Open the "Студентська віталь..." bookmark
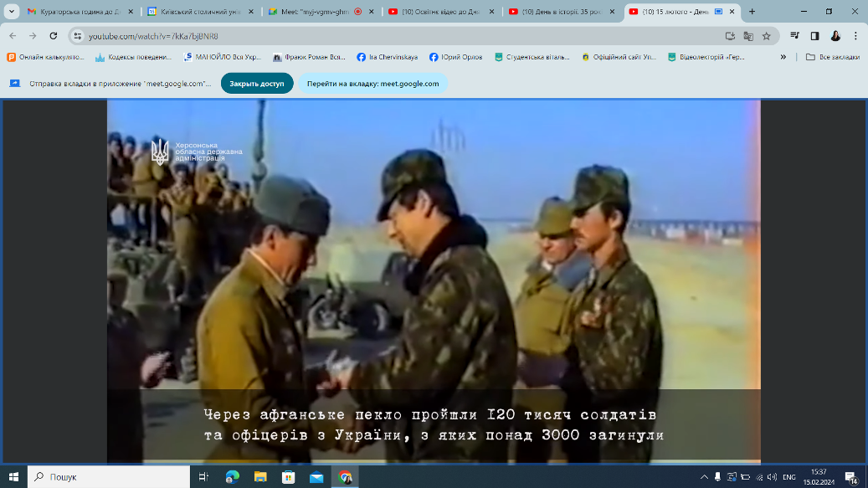The image size is (868, 488). (532, 57)
